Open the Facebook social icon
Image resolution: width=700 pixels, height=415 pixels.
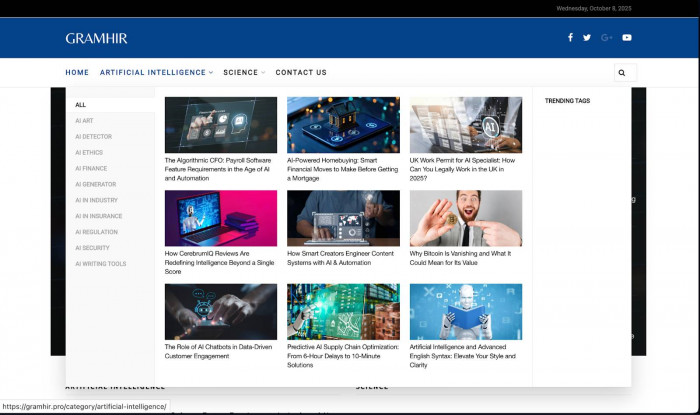[571, 38]
